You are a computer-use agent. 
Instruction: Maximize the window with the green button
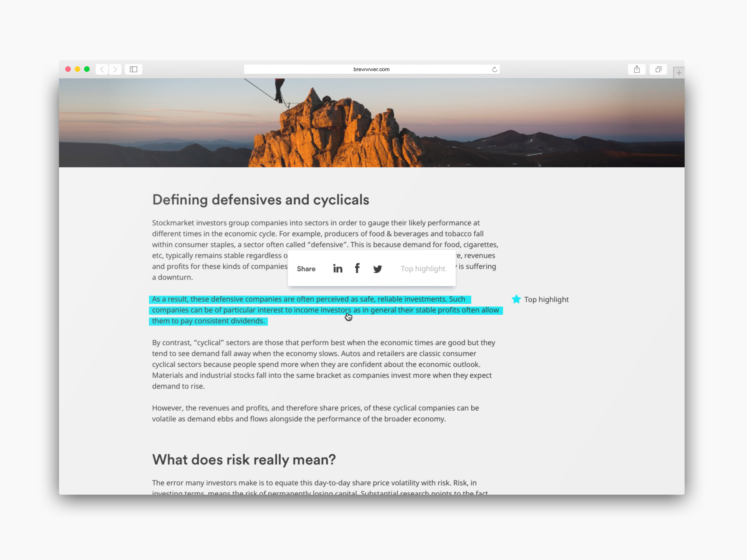(87, 69)
